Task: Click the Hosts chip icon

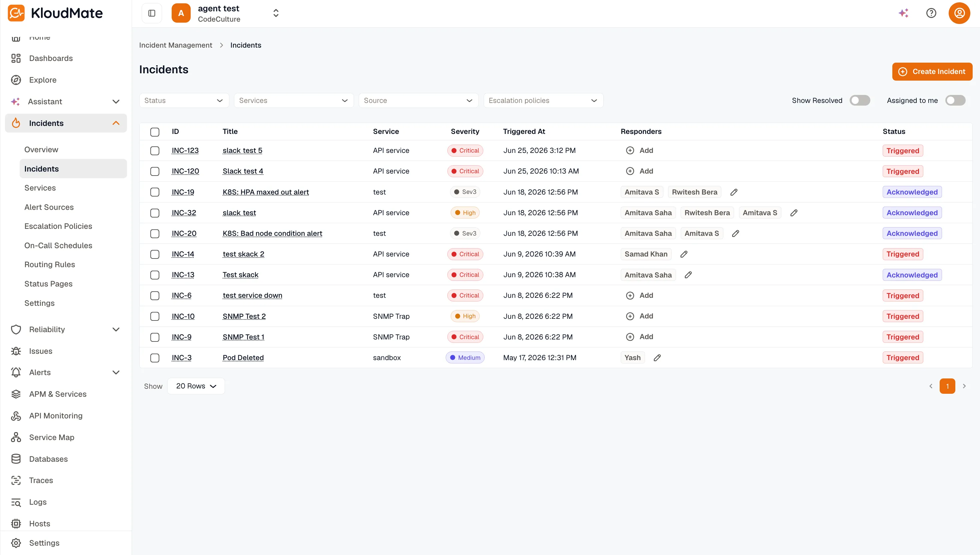Action: [x=16, y=524]
